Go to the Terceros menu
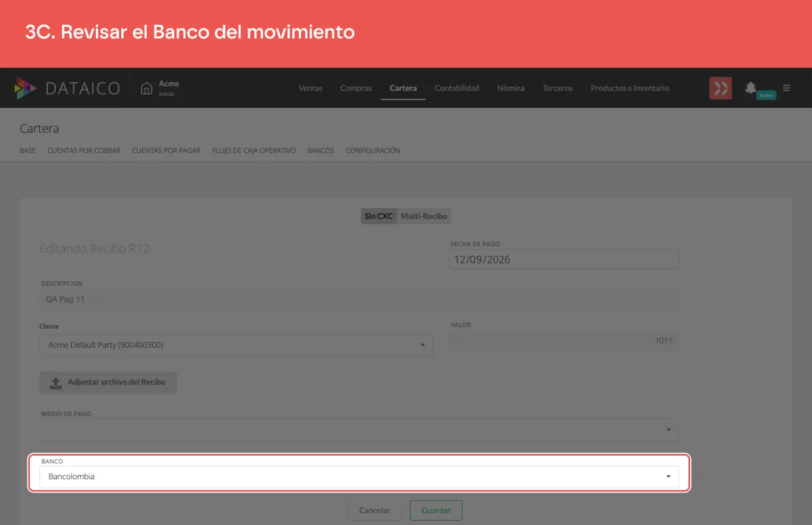This screenshot has width=812, height=525. tap(558, 88)
